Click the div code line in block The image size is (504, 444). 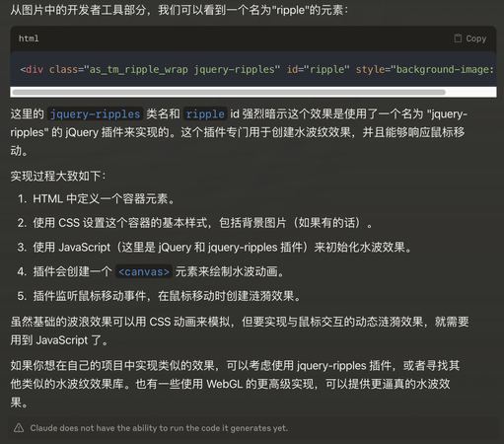click(256, 69)
